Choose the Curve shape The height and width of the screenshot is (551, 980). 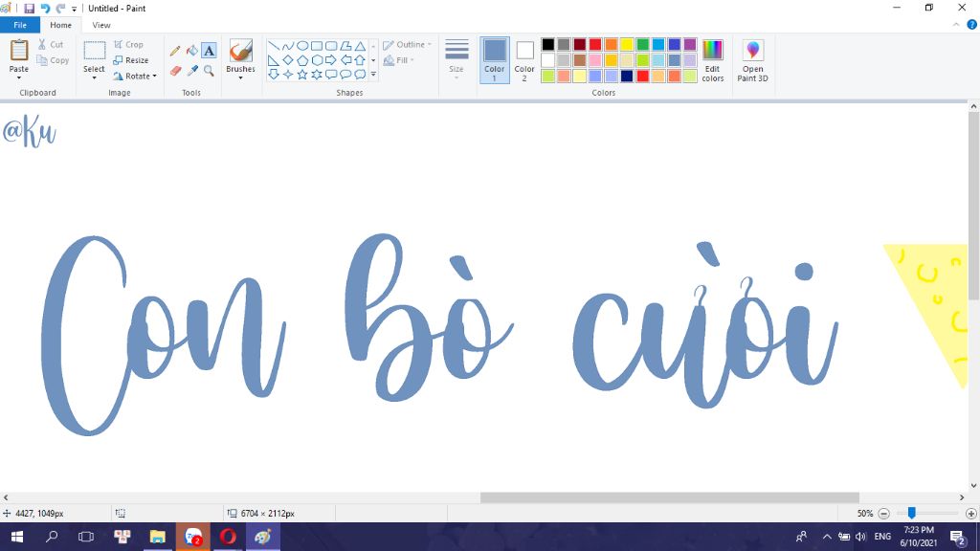click(287, 46)
